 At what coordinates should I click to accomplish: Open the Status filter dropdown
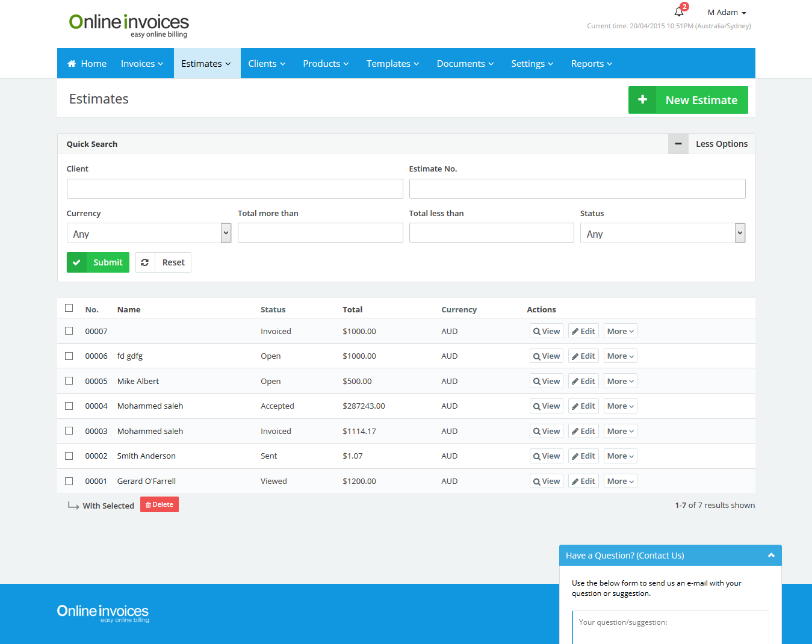coord(662,234)
